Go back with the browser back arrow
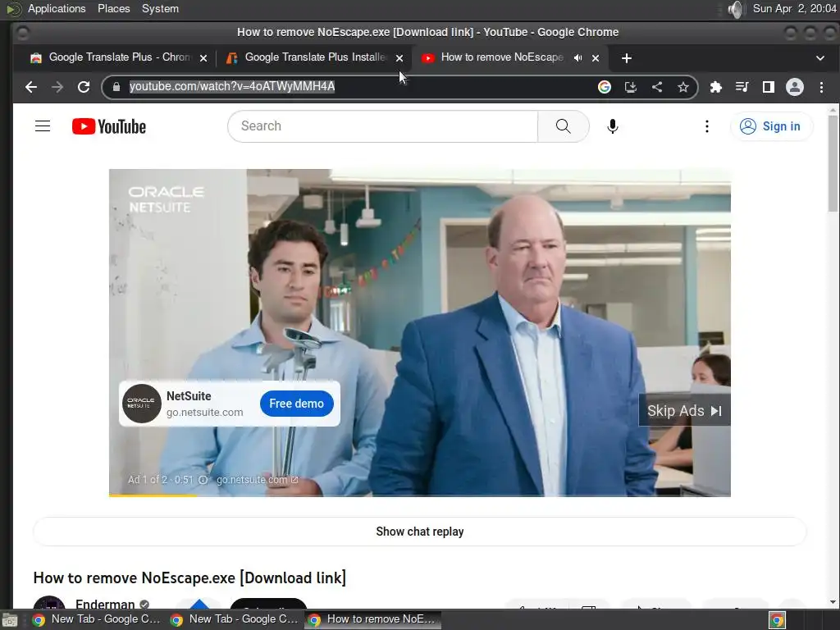The image size is (840, 630). [x=31, y=87]
